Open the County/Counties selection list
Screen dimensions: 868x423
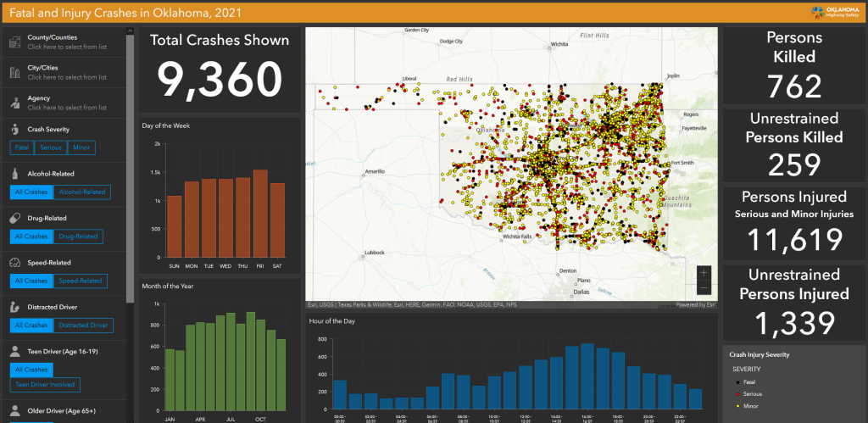tap(67, 47)
